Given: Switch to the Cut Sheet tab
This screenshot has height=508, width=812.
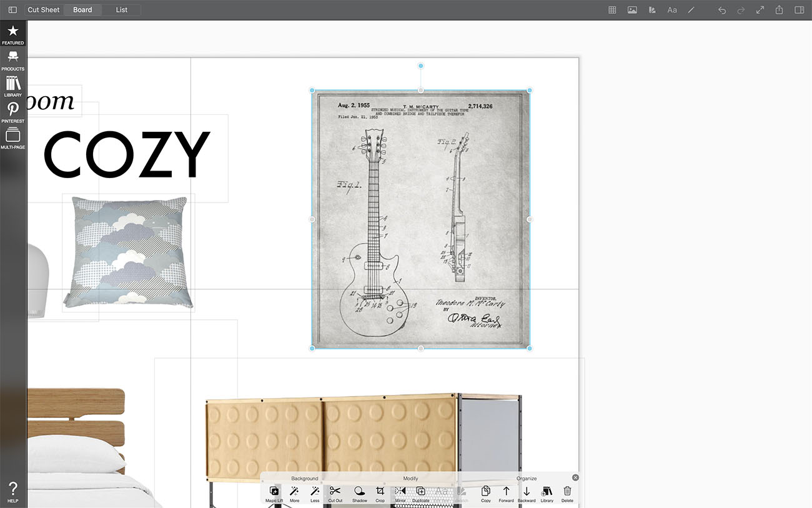Looking at the screenshot, I should [x=44, y=10].
